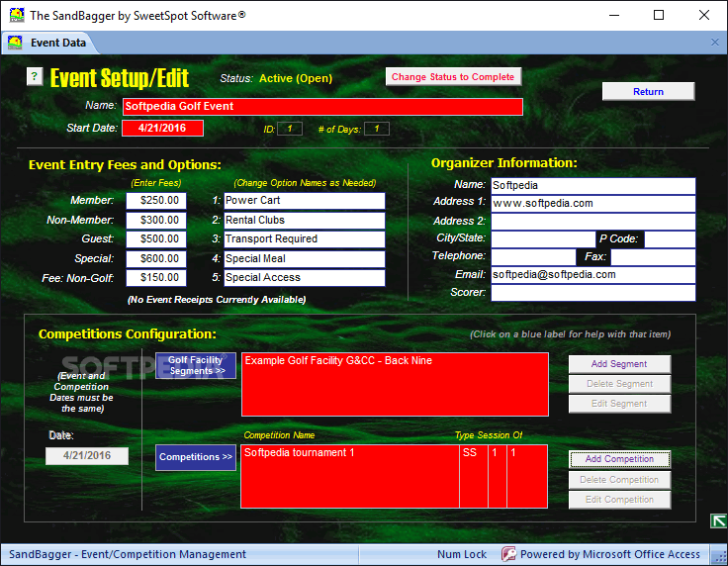Click the SS type cell
The height and width of the screenshot is (566, 728).
474,453
